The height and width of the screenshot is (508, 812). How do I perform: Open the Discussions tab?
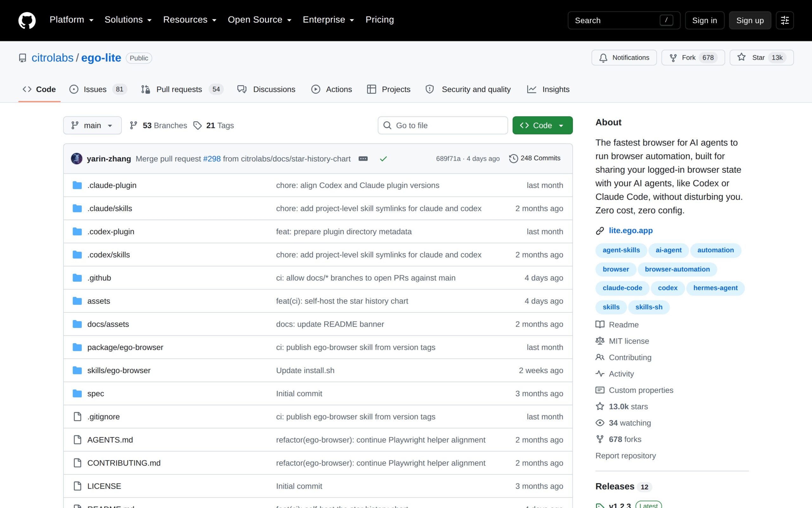tap(266, 89)
